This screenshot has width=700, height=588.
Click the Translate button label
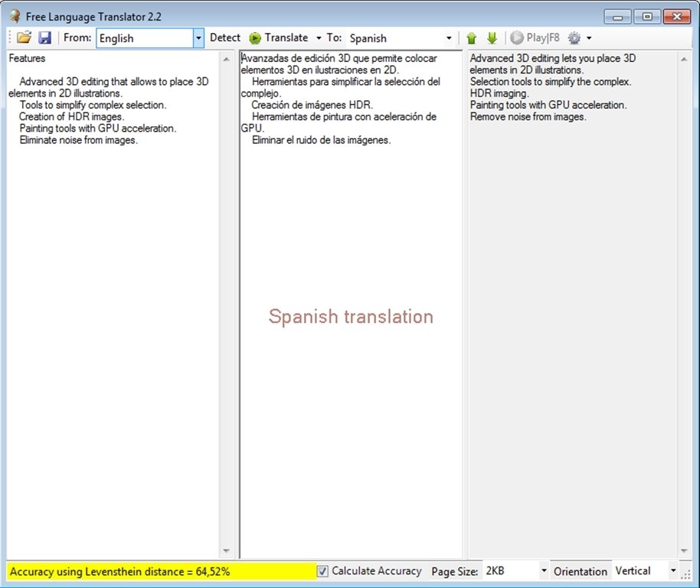(286, 38)
